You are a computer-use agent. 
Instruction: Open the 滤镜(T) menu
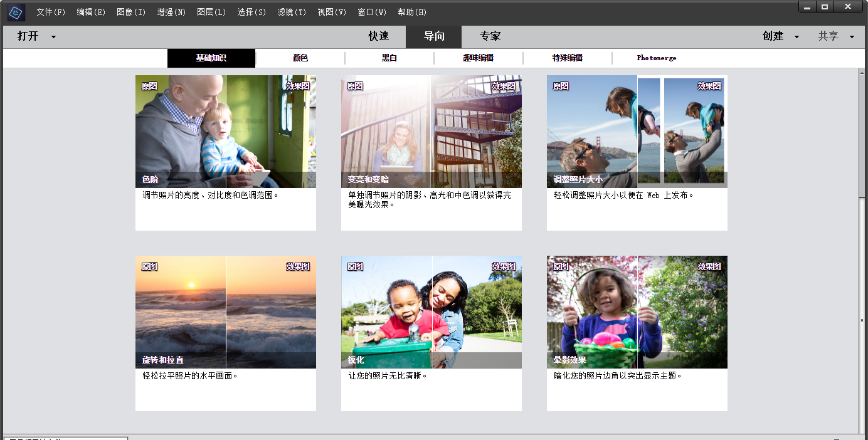point(292,13)
